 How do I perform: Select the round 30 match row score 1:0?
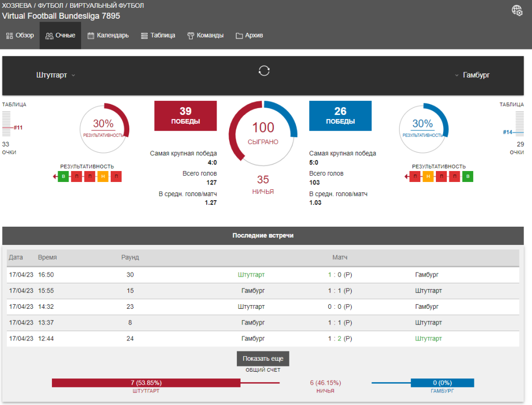pos(340,275)
